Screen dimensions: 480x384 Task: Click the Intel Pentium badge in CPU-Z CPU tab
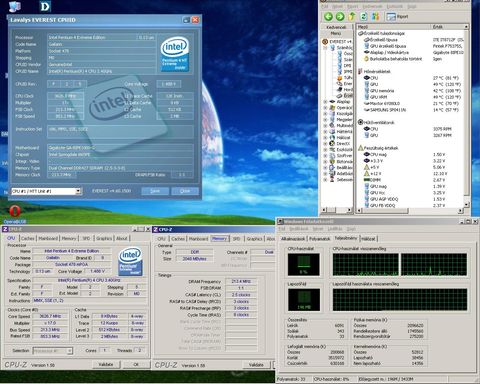130,261
